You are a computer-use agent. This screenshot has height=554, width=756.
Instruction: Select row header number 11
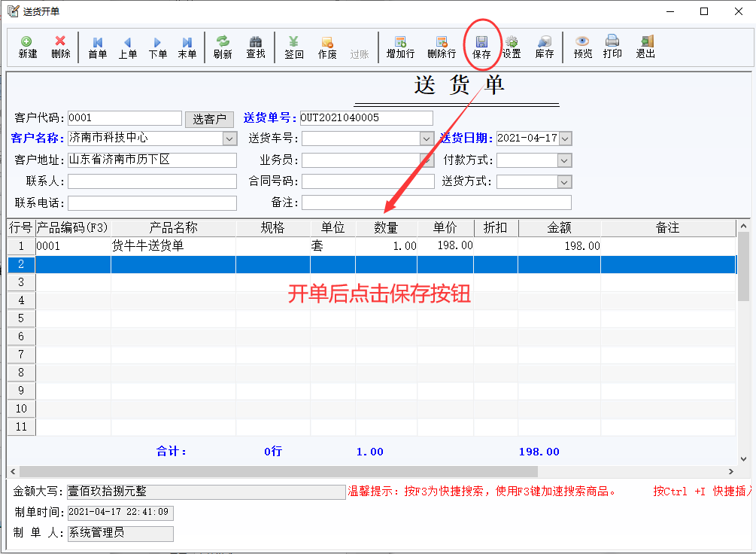point(21,427)
